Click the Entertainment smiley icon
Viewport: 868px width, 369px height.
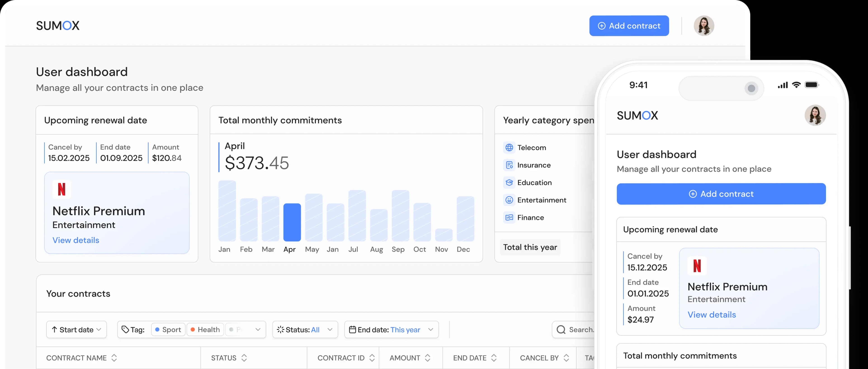click(509, 200)
